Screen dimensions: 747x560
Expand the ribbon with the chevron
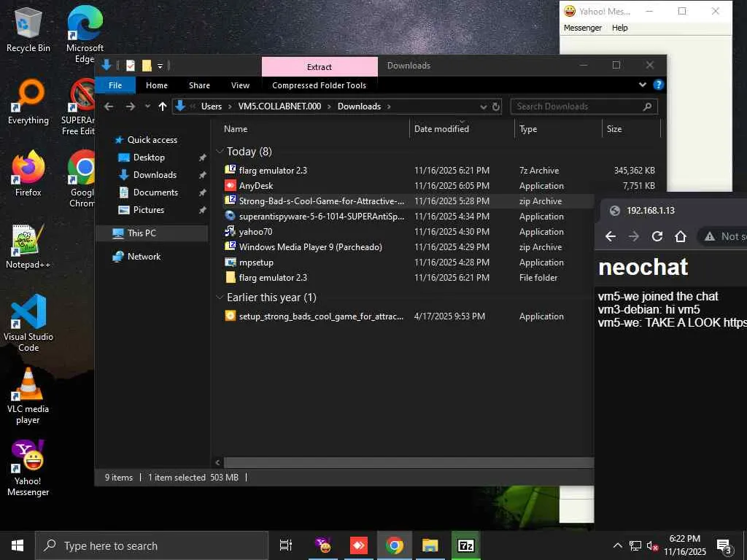point(642,85)
